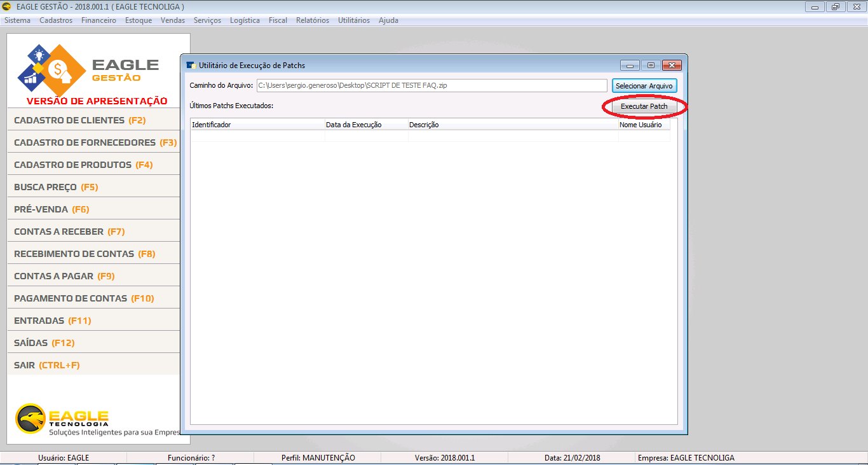868x465 pixels.
Task: Click status bar Data: 21/02/2018
Action: point(573,457)
